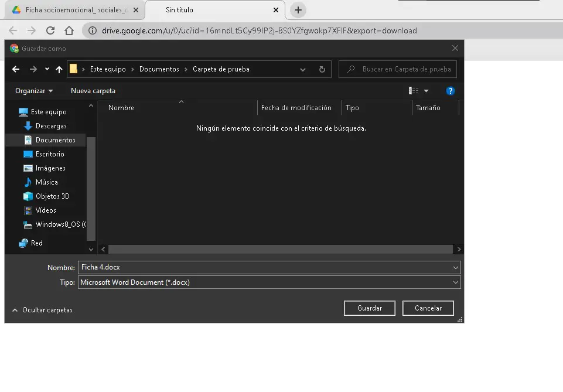Click the search box for Carpeta de prueba

tap(397, 69)
